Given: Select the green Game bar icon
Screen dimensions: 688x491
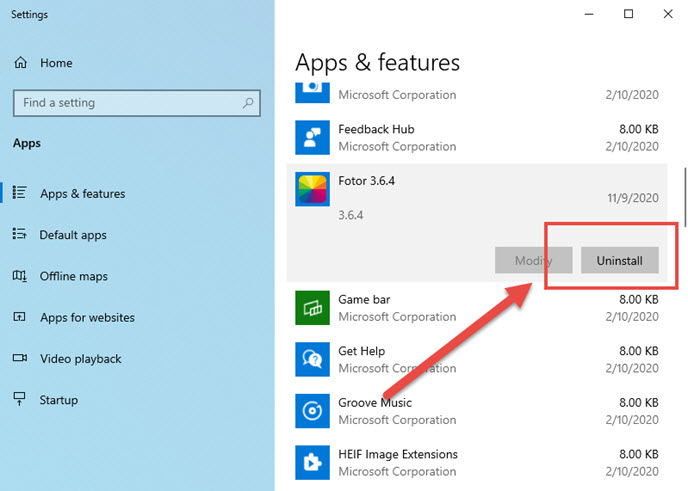Looking at the screenshot, I should [x=312, y=308].
